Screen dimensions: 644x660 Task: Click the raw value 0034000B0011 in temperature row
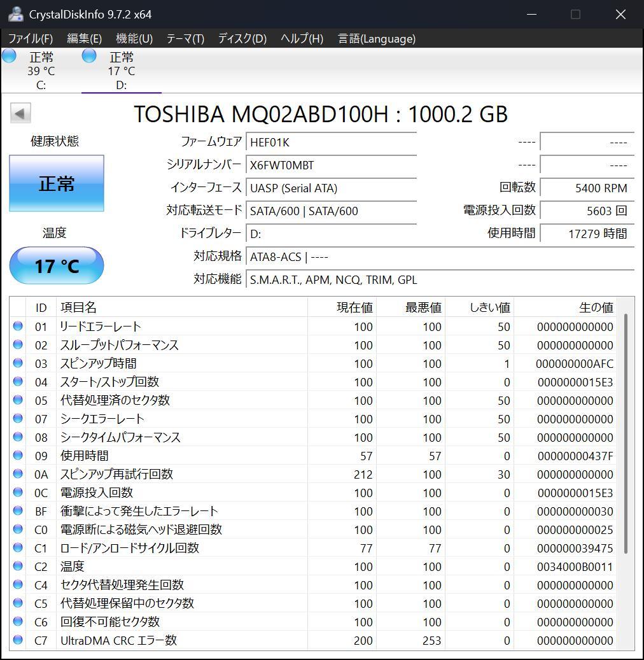pyautogui.click(x=575, y=566)
